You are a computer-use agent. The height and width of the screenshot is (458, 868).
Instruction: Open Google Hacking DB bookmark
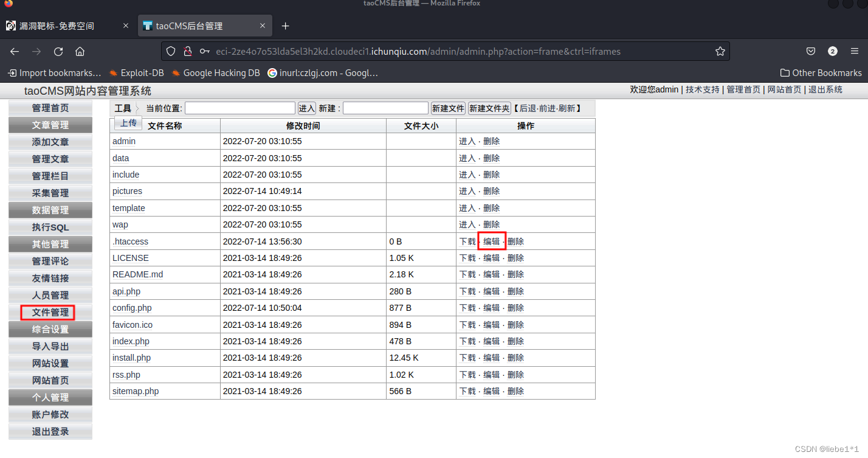coord(216,73)
